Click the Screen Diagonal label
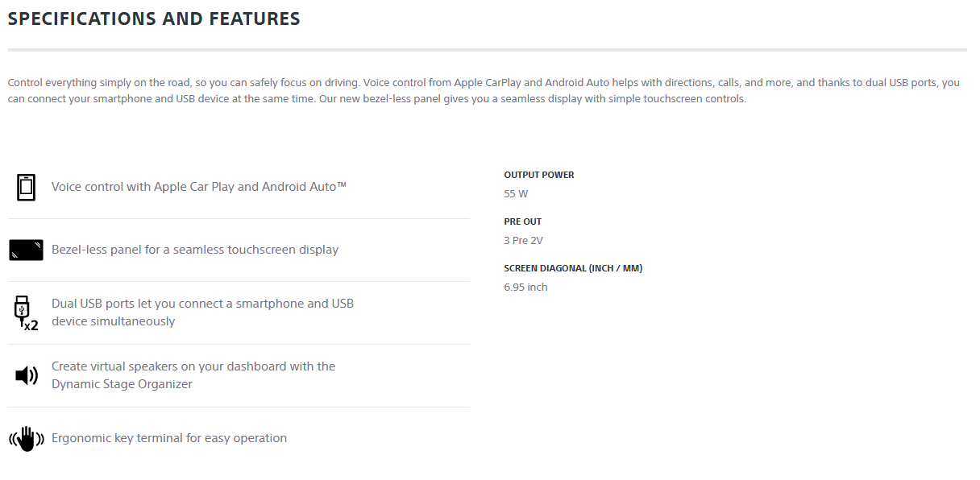 tap(572, 268)
